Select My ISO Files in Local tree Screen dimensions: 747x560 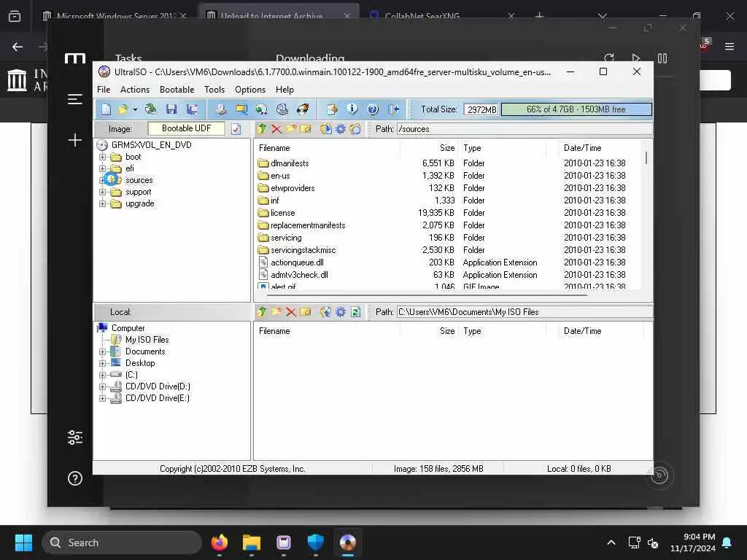[147, 340]
